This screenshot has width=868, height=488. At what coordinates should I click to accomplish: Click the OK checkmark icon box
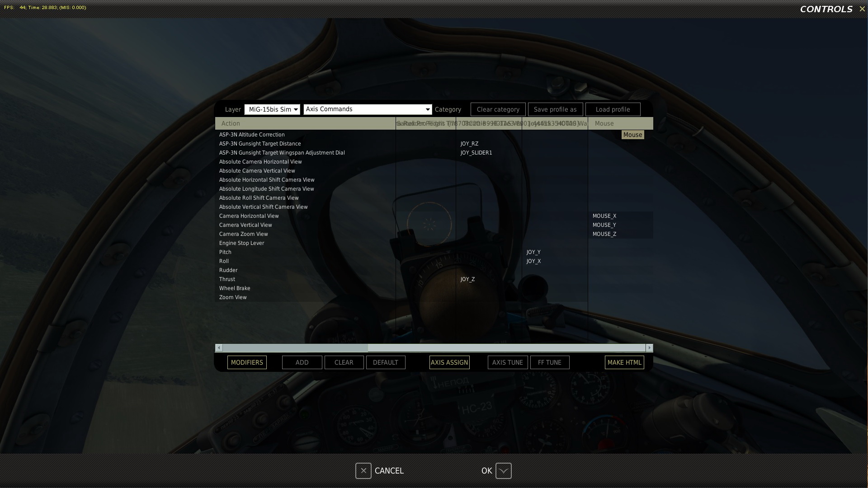[504, 471]
